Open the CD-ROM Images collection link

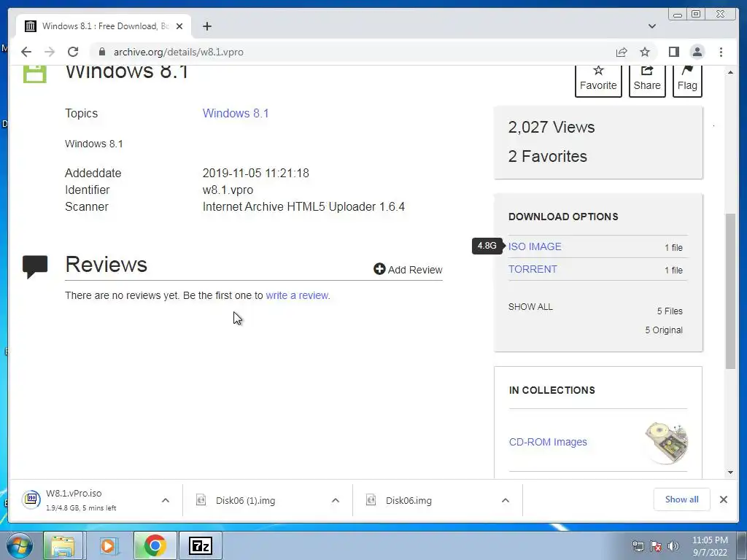(548, 442)
